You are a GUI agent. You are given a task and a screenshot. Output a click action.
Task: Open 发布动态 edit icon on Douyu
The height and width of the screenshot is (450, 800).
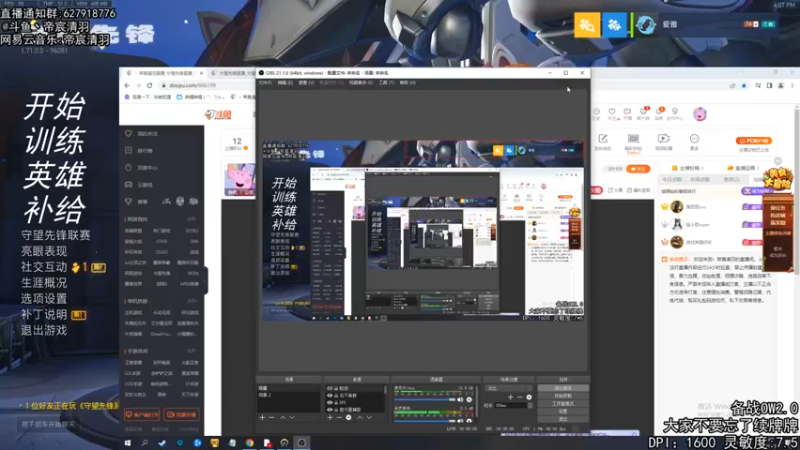tap(603, 139)
